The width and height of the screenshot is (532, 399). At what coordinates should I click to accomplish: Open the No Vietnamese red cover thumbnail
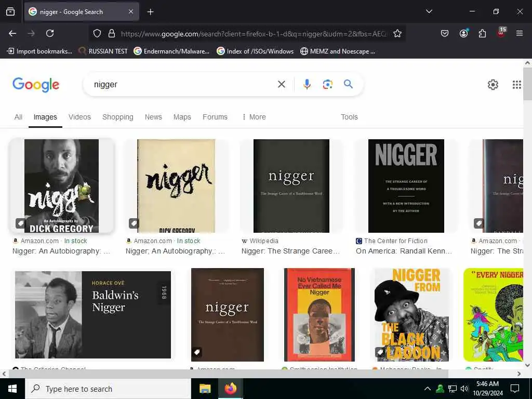(x=320, y=314)
